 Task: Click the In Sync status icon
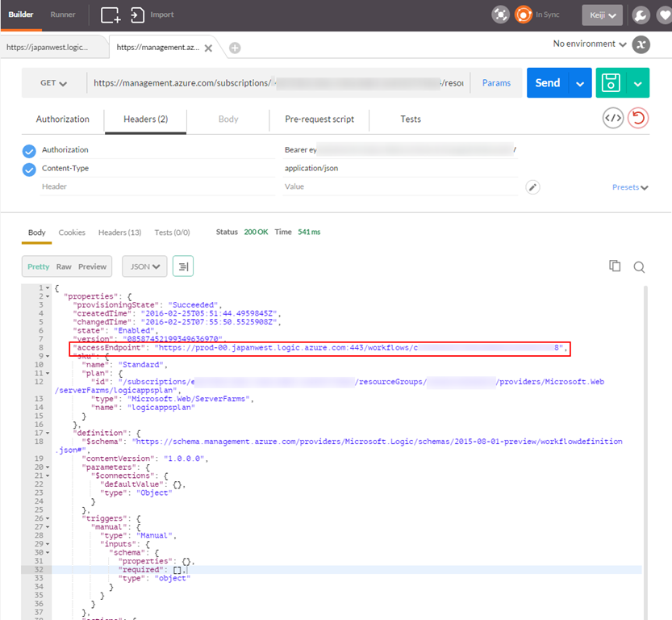coord(524,15)
